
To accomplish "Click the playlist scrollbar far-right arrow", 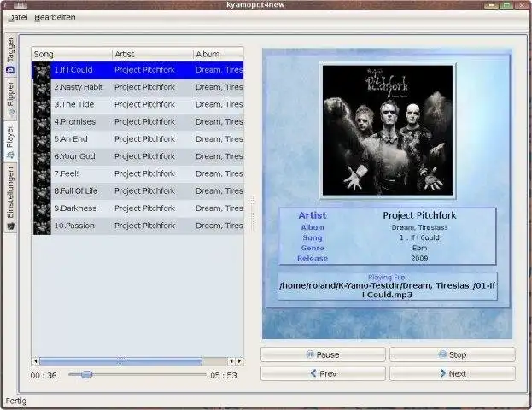I will coord(240,361).
